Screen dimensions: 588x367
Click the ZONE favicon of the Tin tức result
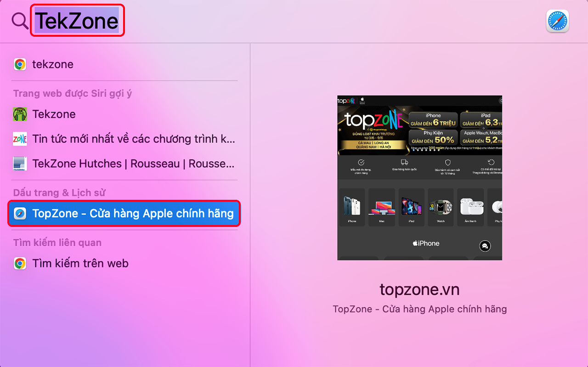point(20,139)
